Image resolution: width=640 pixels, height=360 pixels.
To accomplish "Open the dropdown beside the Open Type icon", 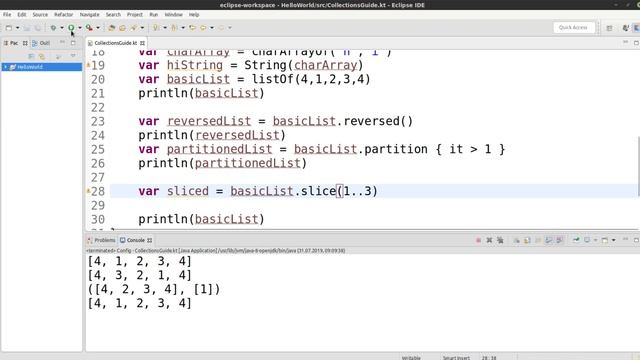I will [x=142, y=28].
